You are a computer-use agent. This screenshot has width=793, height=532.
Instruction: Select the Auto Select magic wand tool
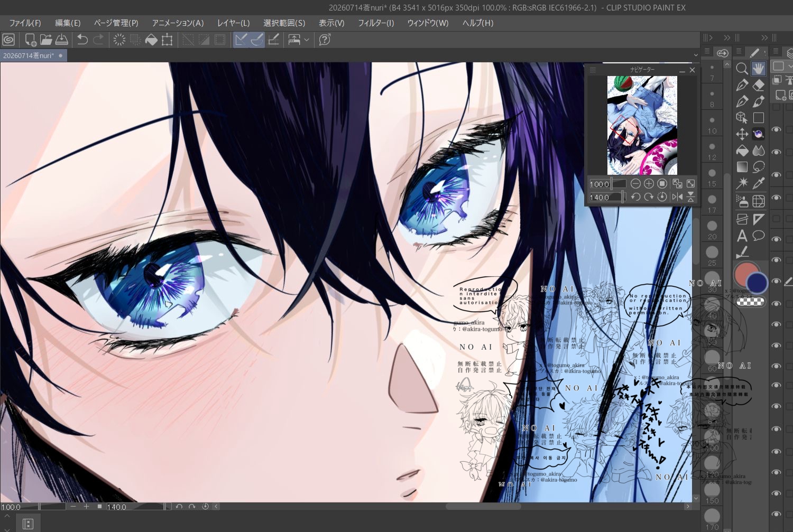pyautogui.click(x=742, y=183)
